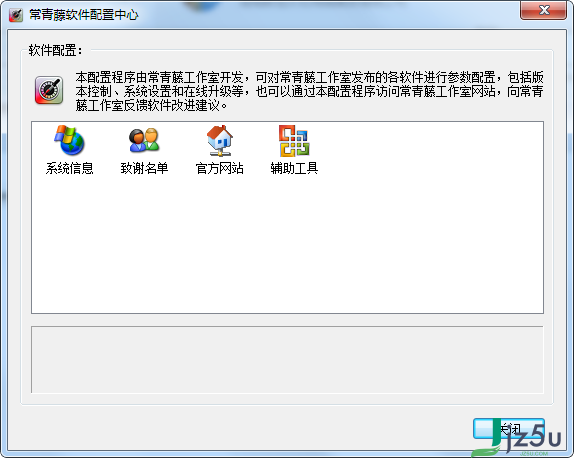Click the 软件配置 group heading
574x458 pixels.
click(56, 50)
